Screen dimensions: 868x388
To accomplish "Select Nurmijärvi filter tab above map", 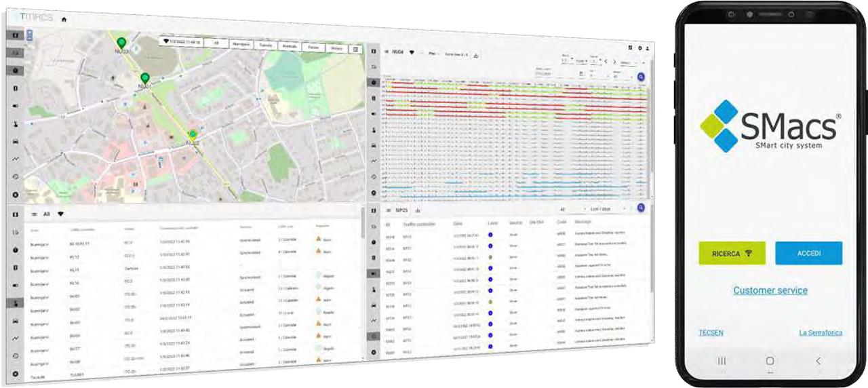I will click(x=241, y=44).
